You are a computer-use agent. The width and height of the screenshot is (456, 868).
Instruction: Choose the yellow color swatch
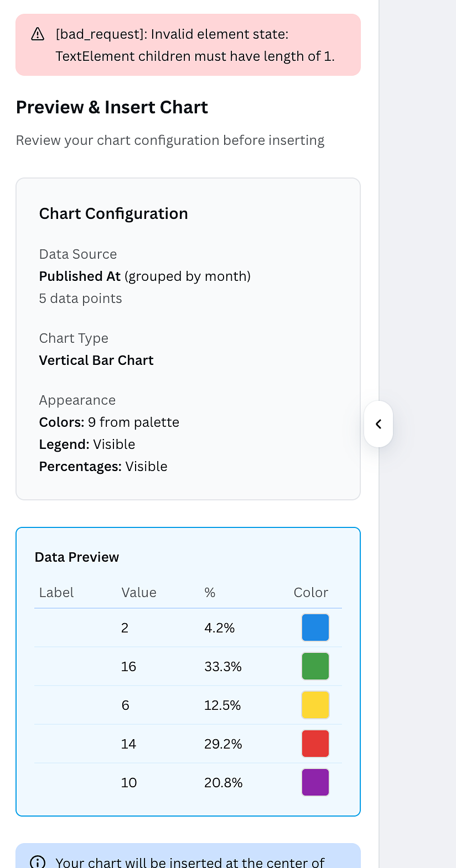pos(315,705)
